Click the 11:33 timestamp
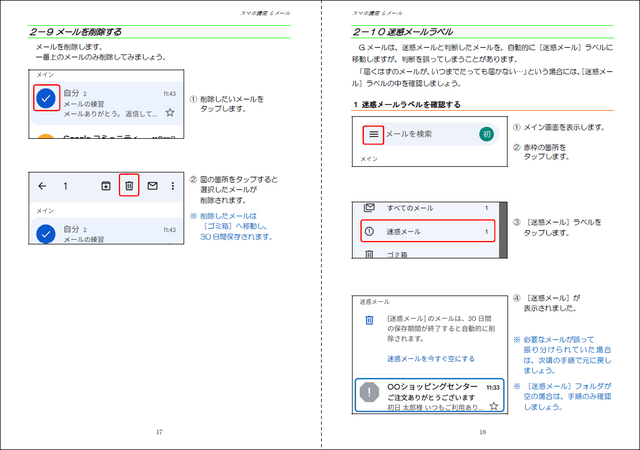The height and width of the screenshot is (450, 640). 493,387
